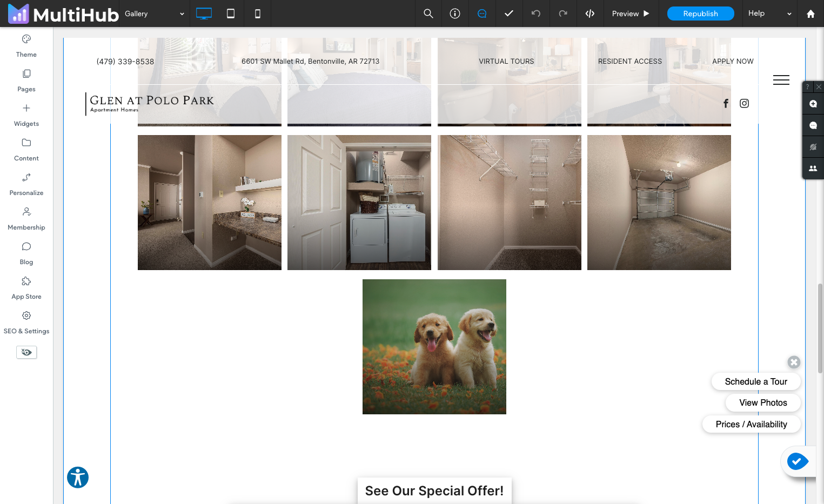Image resolution: width=824 pixels, height=504 pixels.
Task: Open the Pages panel
Action: click(26, 80)
